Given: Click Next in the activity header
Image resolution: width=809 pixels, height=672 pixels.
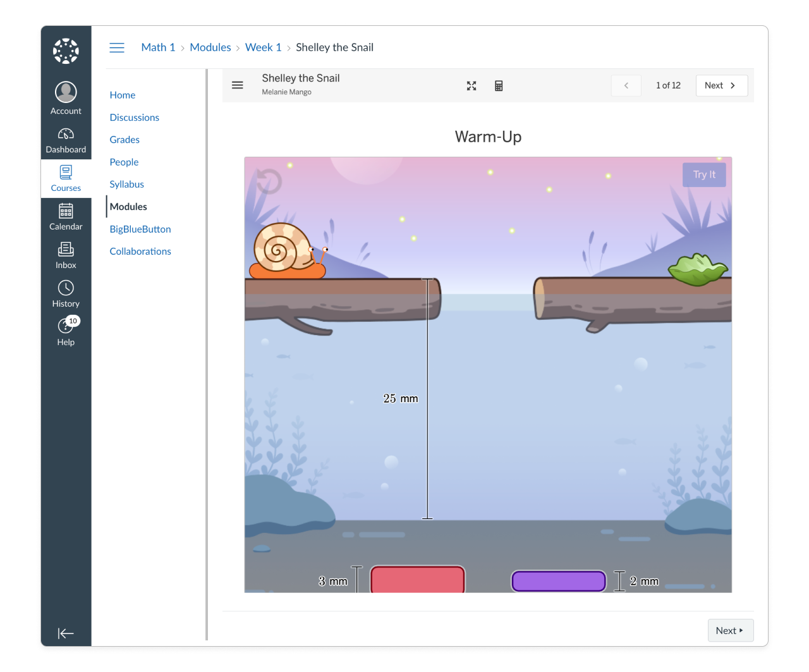Looking at the screenshot, I should [722, 85].
